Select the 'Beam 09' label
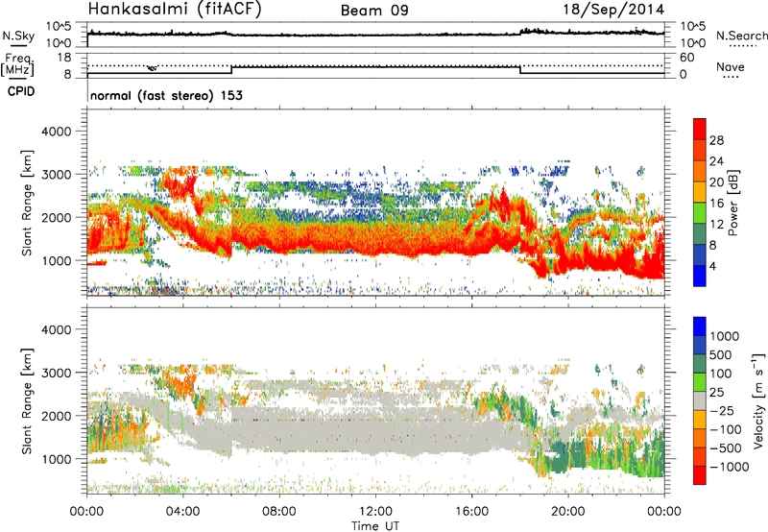 [374, 11]
